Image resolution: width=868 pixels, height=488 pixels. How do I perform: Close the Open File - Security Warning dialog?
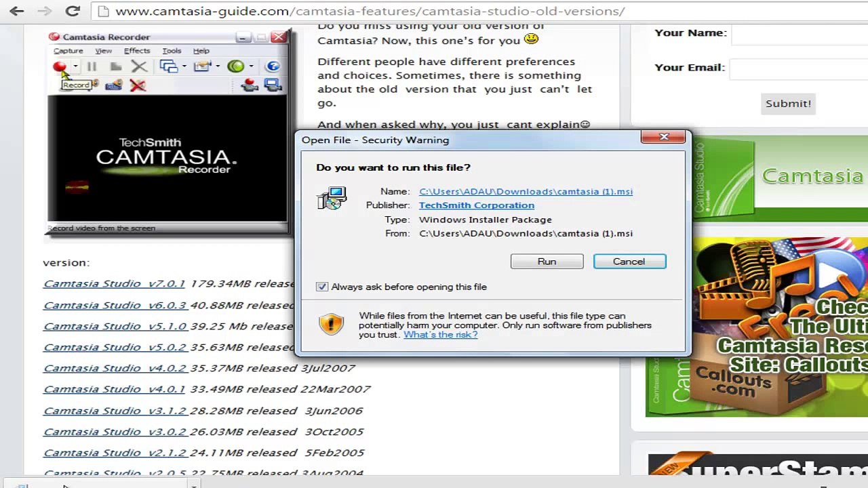click(664, 138)
